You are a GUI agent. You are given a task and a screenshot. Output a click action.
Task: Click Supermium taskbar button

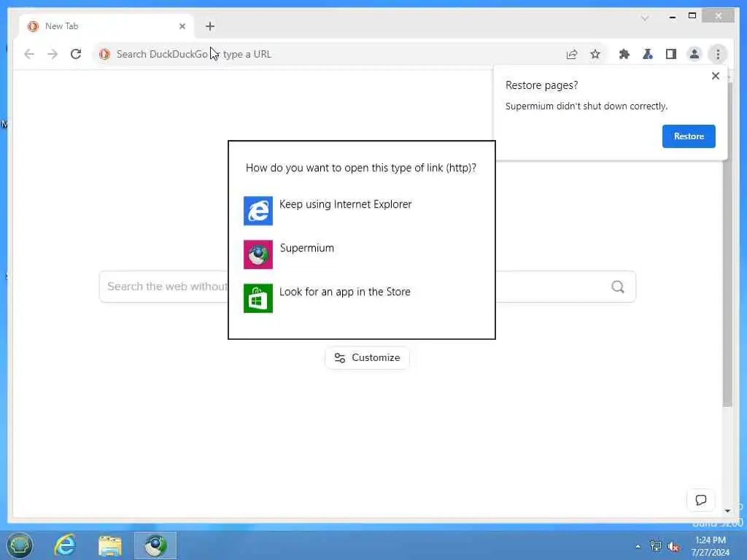point(155,545)
